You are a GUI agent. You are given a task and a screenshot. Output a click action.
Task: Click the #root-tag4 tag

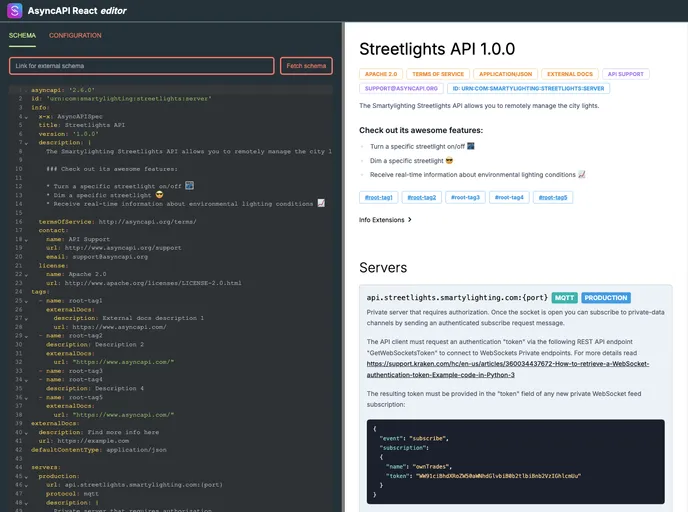coord(509,197)
